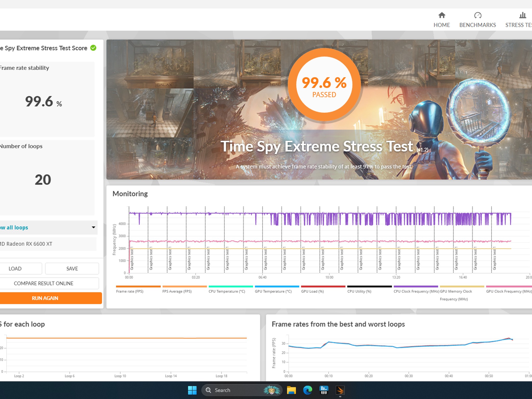Click the taskbar Search input field
The width and height of the screenshot is (532, 399).
(x=242, y=390)
